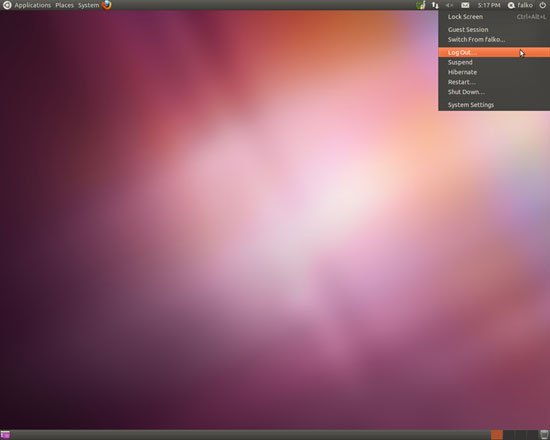Click the chat status bubble icon beside falko
Viewport: 550px width, 440px height.
tap(511, 5)
